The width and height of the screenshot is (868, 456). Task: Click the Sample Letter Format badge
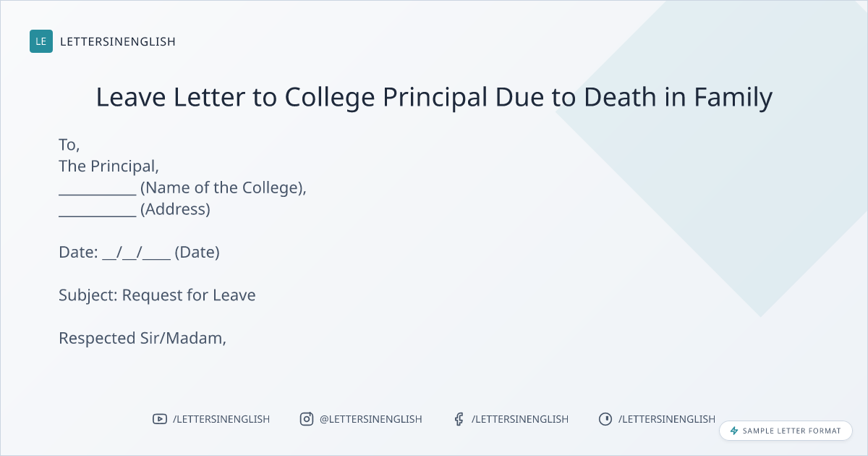786,431
